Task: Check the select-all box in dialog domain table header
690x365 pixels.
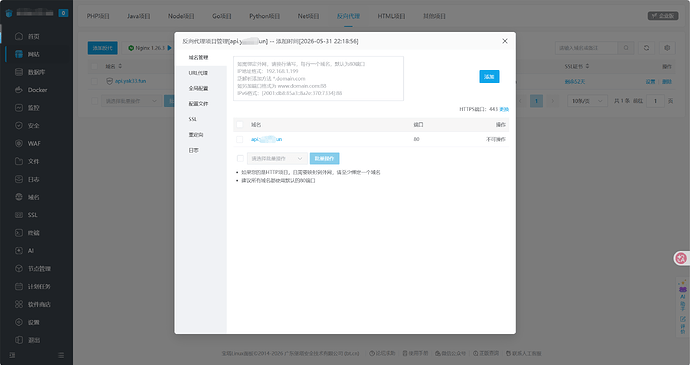Action: 240,125
